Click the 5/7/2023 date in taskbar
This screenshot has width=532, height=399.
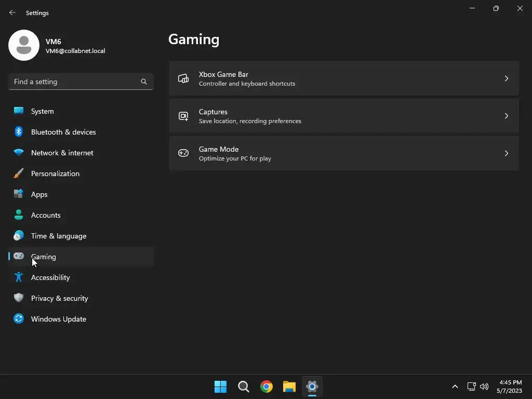(509, 391)
